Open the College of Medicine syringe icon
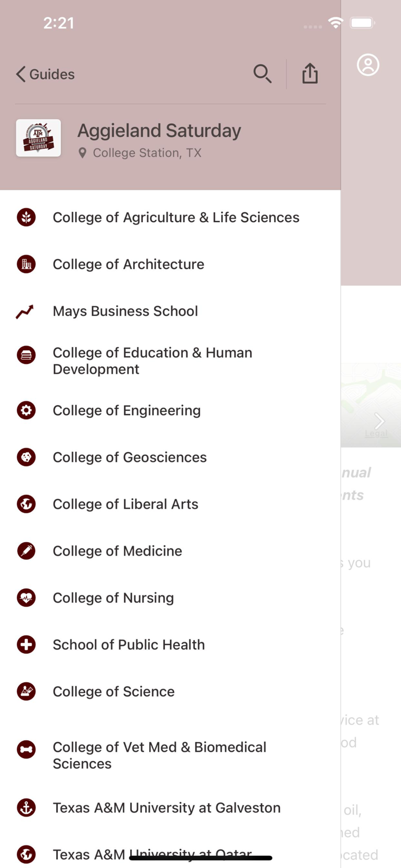The width and height of the screenshot is (401, 868). (26, 551)
